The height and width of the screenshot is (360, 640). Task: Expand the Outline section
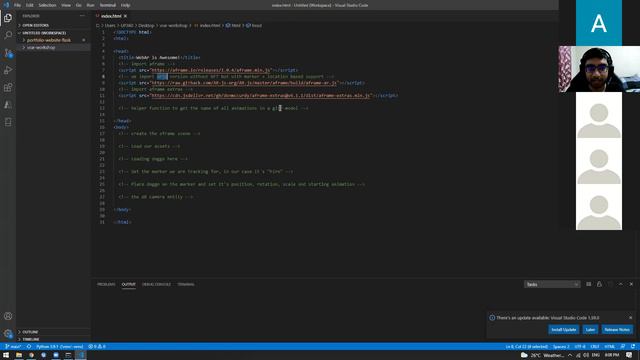click(53, 332)
